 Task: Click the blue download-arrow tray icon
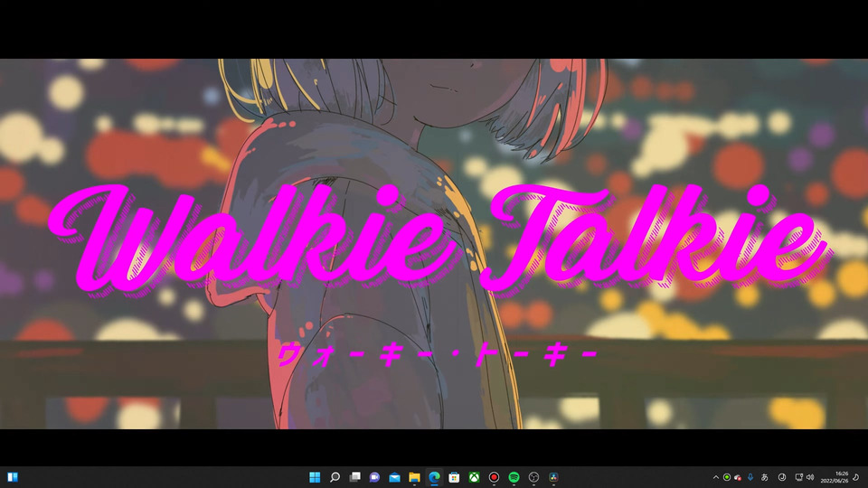pos(750,477)
